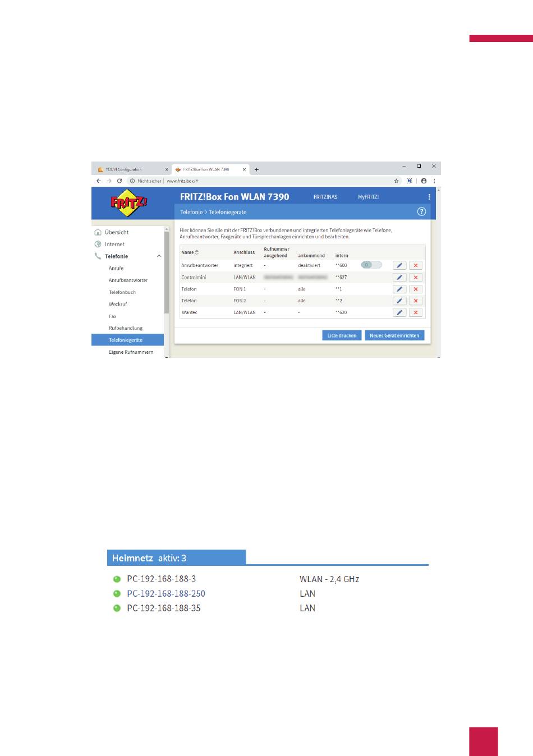Screen dimensions: 533x756
Task: Bookmark this page with the star
Action: 396,181
